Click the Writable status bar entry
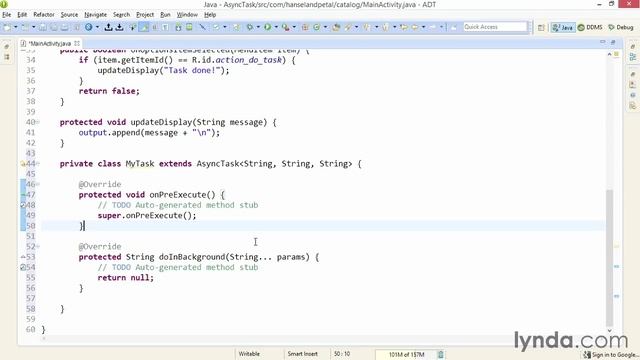 tap(249, 354)
